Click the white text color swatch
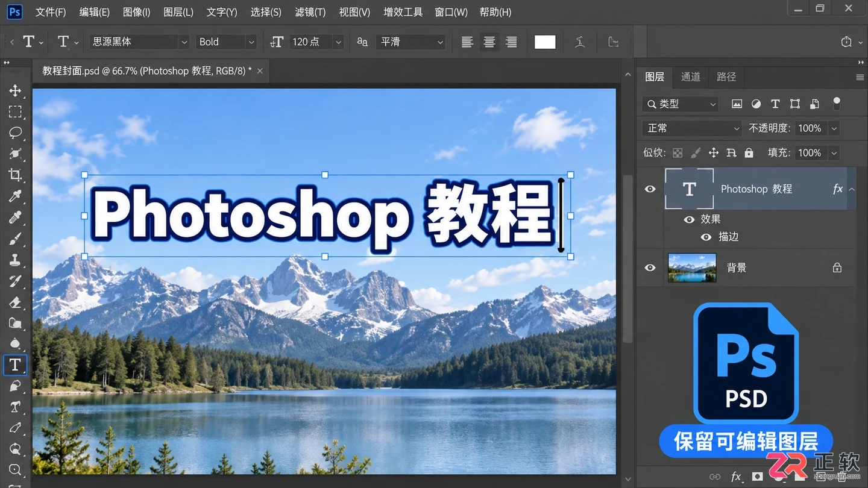Image resolution: width=868 pixels, height=488 pixels. coord(545,42)
